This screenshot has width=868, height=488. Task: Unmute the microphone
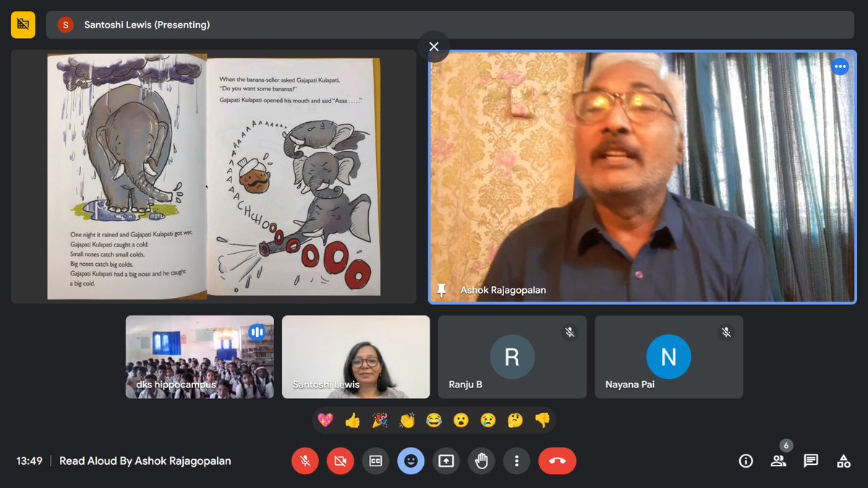305,461
